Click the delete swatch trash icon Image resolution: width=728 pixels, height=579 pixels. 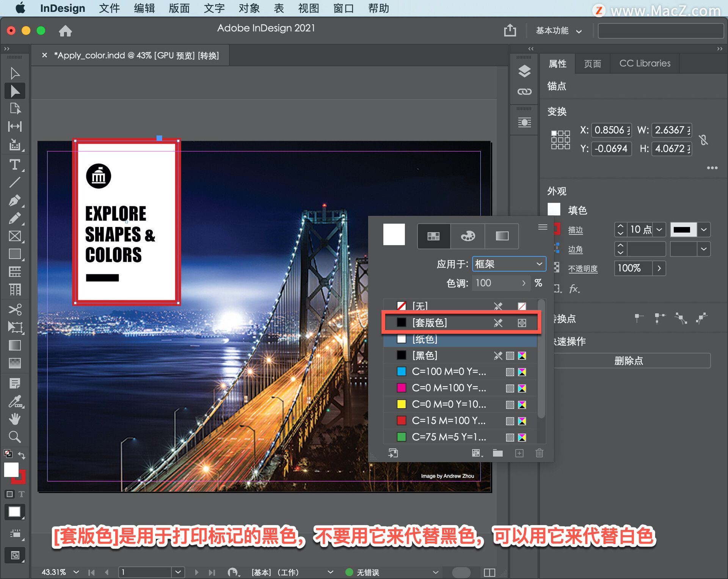tap(539, 453)
